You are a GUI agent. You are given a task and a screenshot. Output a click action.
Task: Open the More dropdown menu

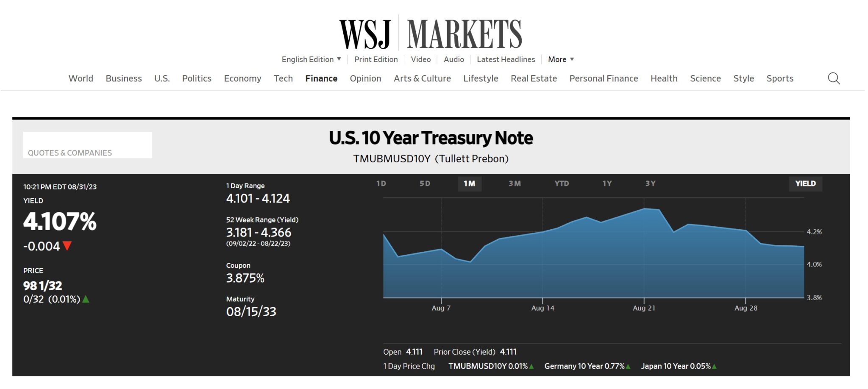coord(561,59)
